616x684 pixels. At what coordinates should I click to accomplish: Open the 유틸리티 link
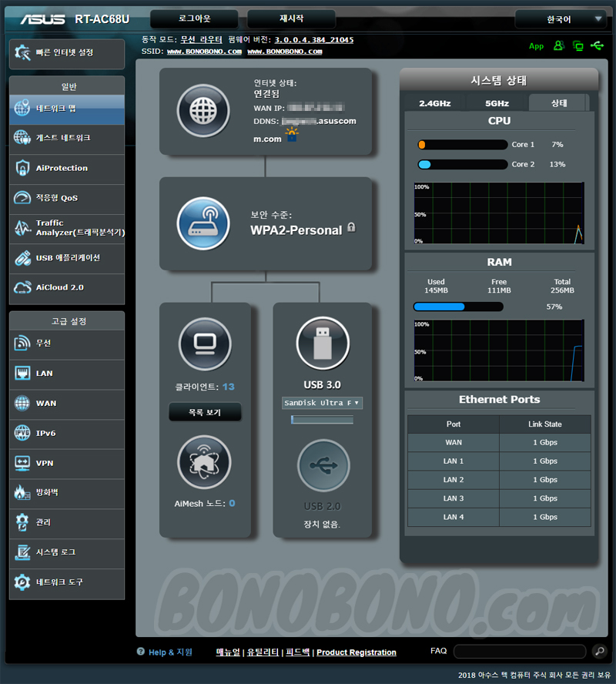(263, 652)
